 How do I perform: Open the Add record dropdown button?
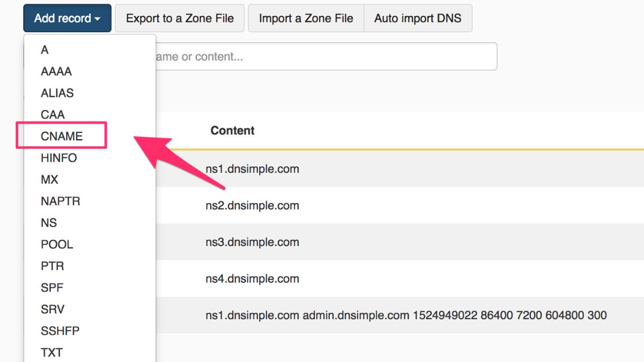(x=67, y=18)
